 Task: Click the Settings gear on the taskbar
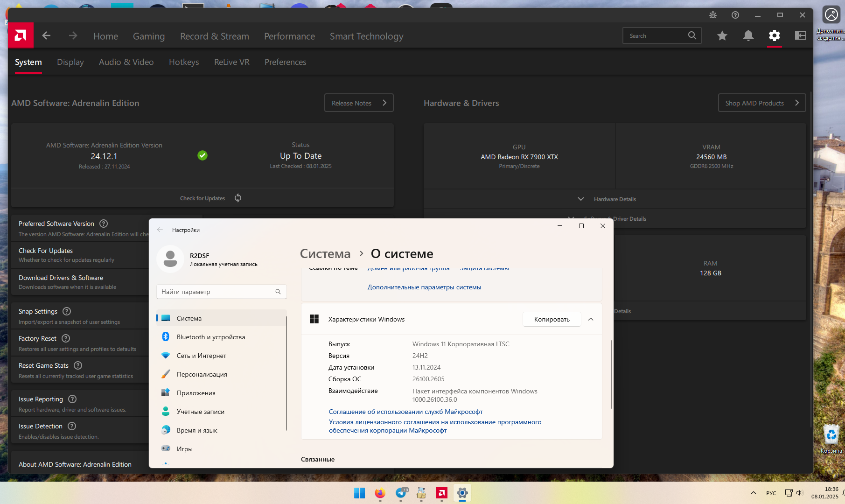[x=462, y=493]
